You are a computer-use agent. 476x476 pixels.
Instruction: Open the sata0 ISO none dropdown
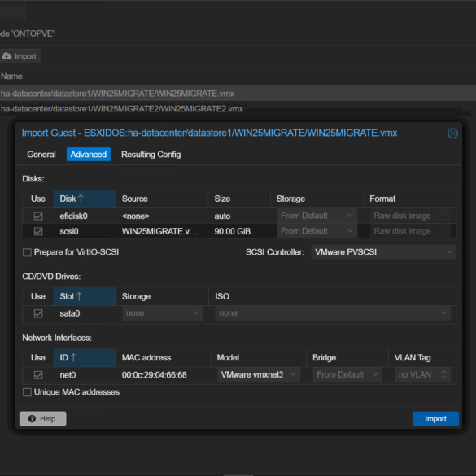click(x=333, y=313)
